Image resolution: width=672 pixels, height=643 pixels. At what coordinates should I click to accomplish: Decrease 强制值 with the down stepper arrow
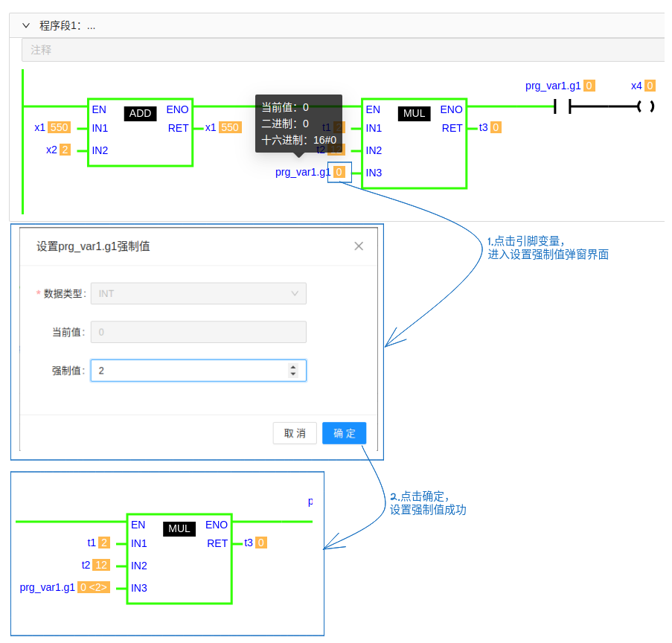click(293, 374)
